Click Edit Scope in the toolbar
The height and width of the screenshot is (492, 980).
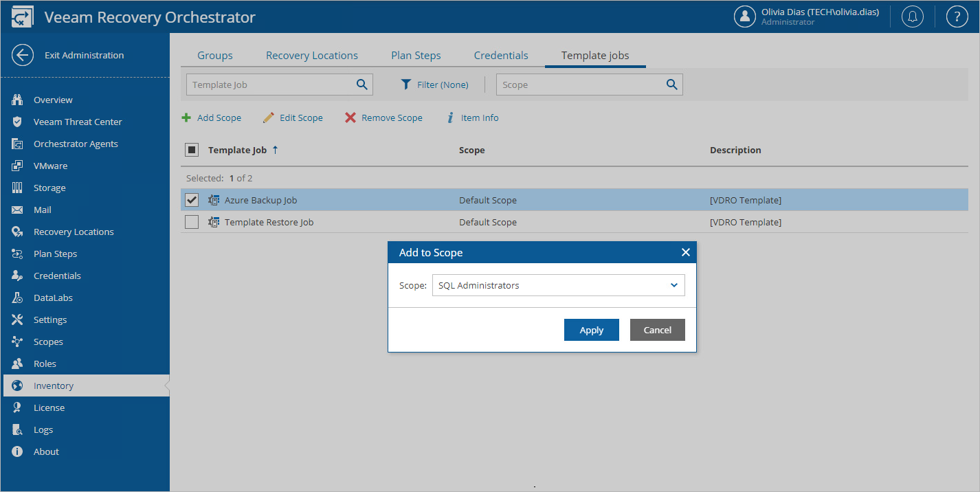tap(293, 118)
